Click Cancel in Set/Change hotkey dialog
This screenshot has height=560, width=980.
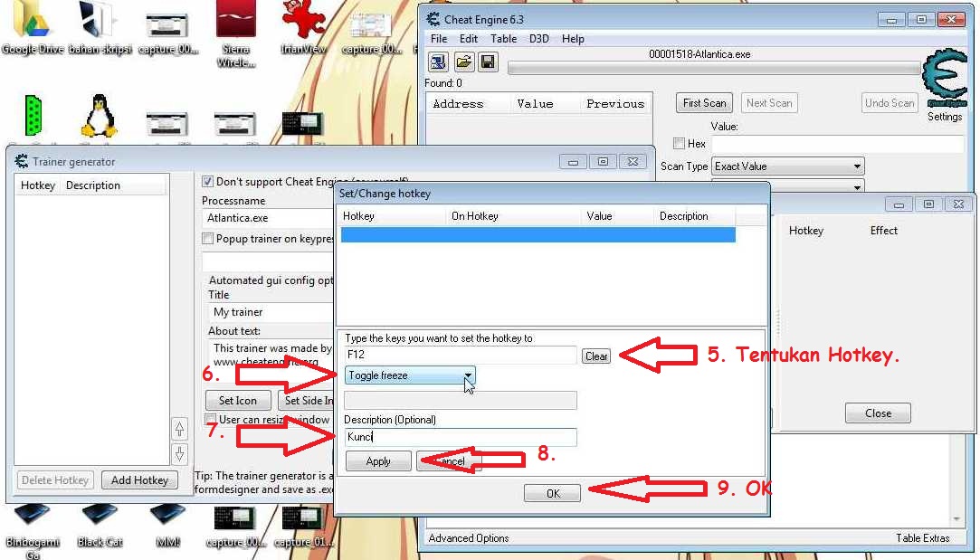click(450, 461)
